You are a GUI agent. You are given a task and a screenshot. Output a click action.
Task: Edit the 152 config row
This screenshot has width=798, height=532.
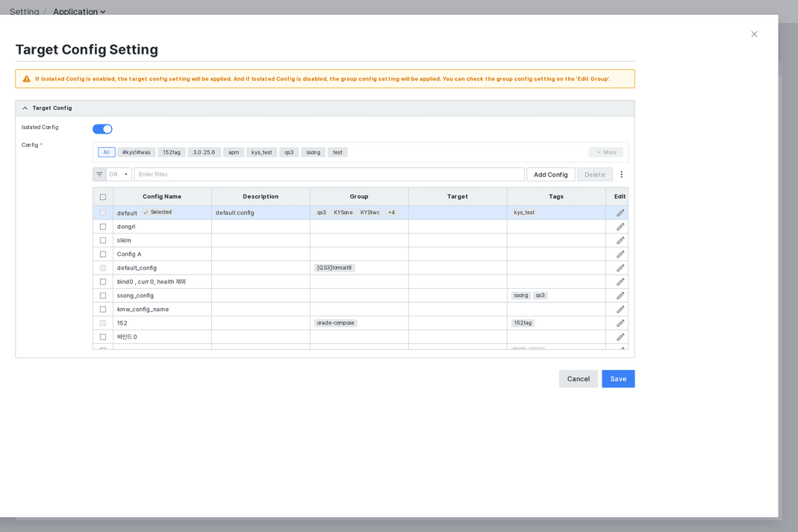click(x=620, y=322)
